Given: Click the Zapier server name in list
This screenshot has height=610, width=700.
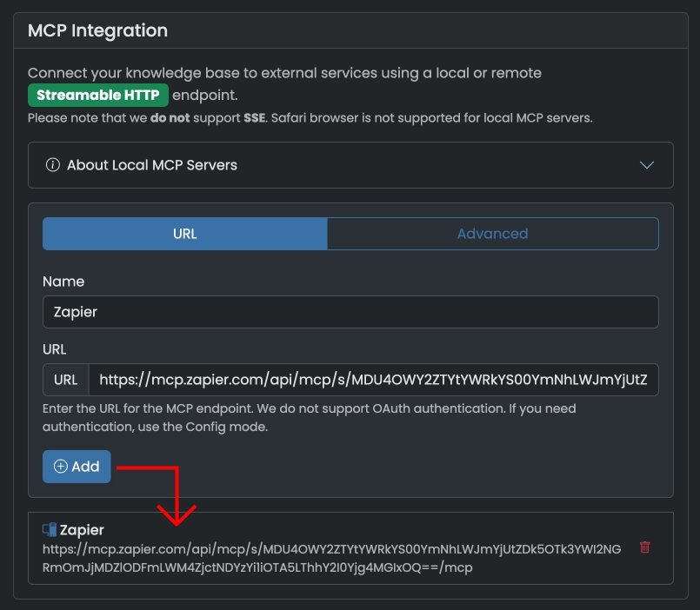Looking at the screenshot, I should 82,530.
